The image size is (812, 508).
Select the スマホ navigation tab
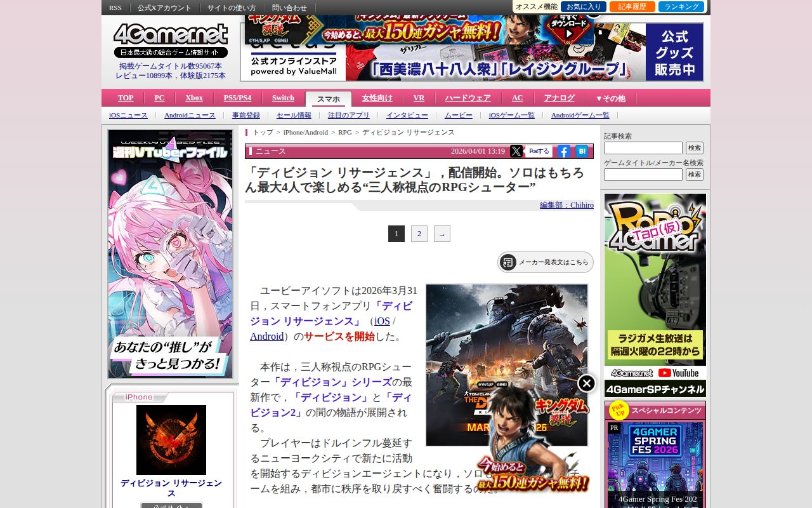tap(329, 99)
